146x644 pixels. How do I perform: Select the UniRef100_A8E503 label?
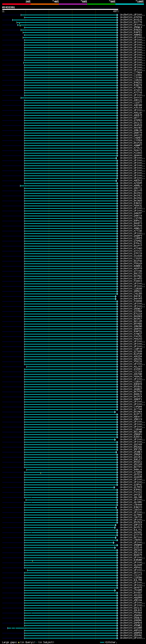(131, 180)
